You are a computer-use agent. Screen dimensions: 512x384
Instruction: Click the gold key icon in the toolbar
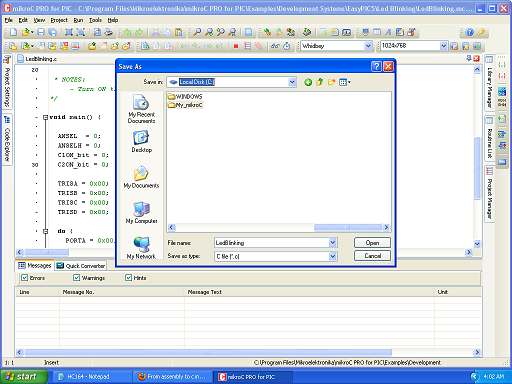pos(481,32)
